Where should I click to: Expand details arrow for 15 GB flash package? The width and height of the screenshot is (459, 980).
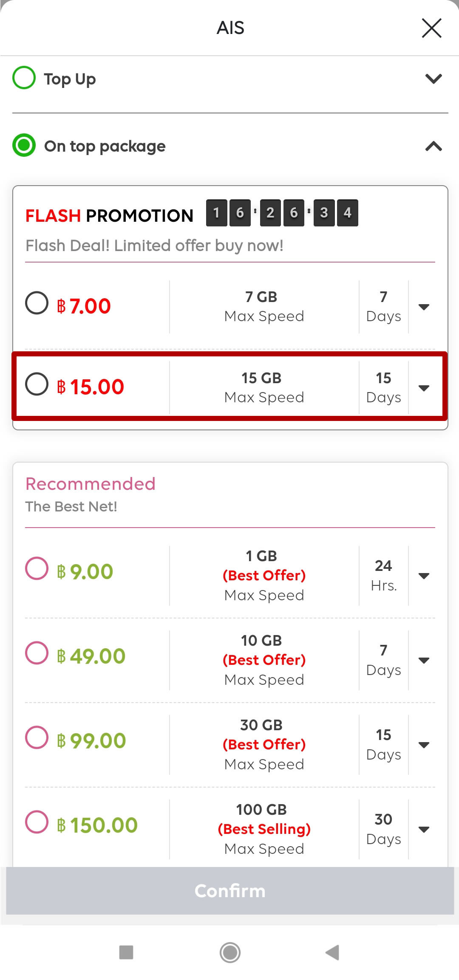click(424, 388)
